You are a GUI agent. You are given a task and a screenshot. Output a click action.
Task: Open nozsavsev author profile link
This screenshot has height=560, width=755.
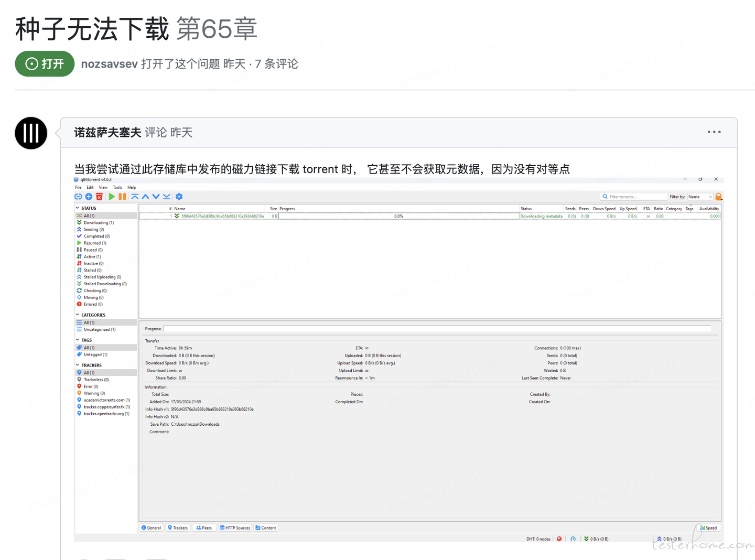point(110,64)
